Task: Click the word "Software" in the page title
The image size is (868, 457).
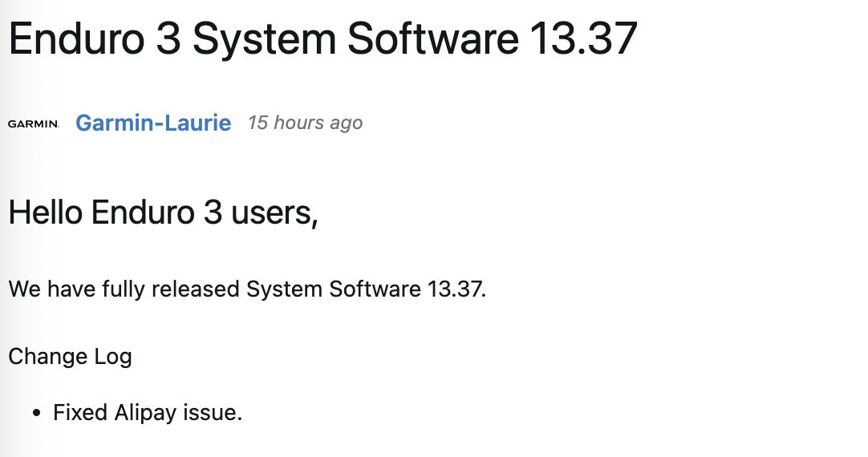Action: 433,38
